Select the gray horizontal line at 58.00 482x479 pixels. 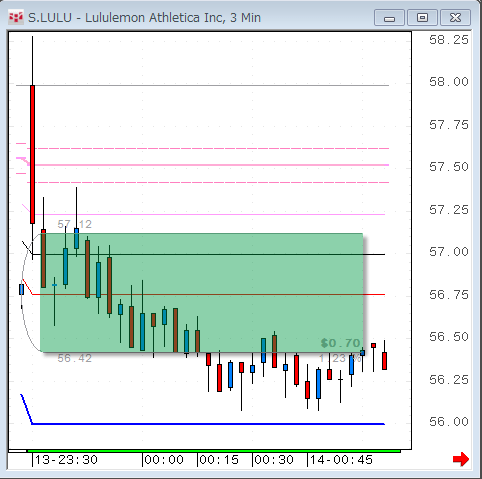point(202,86)
